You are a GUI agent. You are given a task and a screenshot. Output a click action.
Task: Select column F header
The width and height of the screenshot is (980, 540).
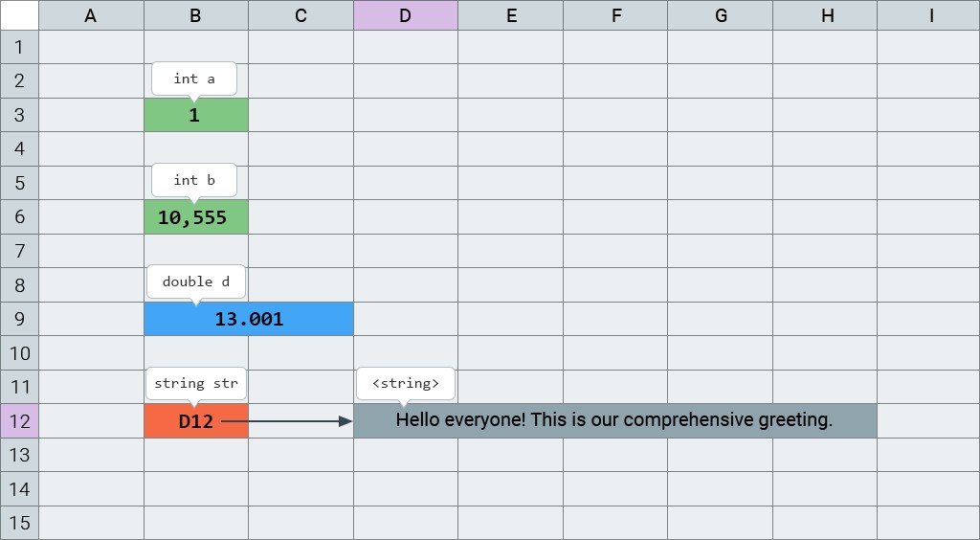(615, 15)
